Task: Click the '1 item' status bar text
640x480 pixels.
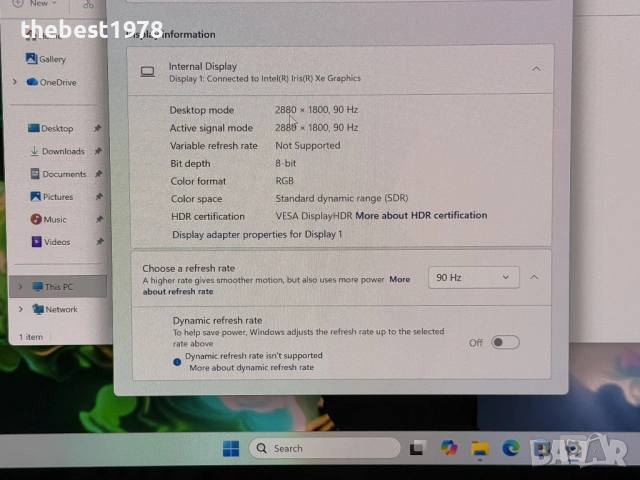Action: click(31, 337)
